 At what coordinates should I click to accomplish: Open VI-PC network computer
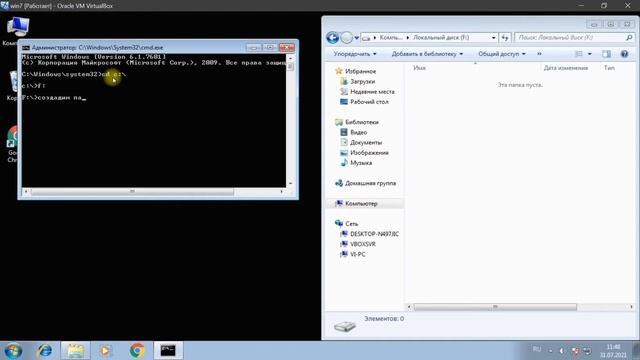click(358, 254)
